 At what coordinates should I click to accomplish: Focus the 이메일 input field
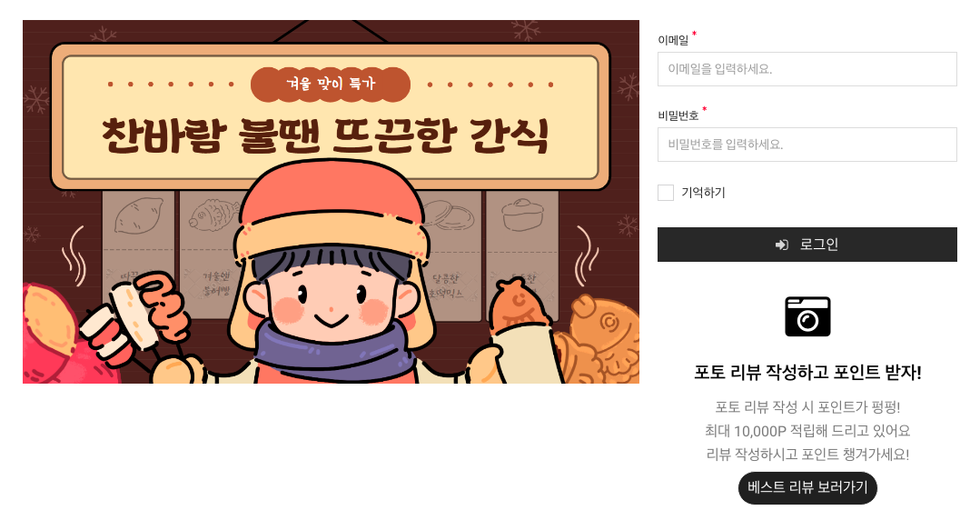point(807,69)
